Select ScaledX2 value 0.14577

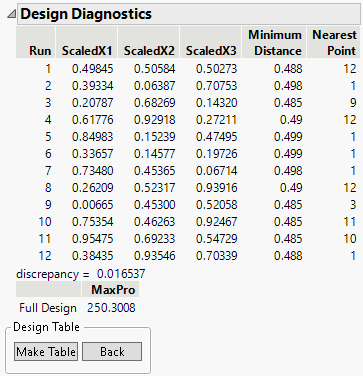[155, 154]
